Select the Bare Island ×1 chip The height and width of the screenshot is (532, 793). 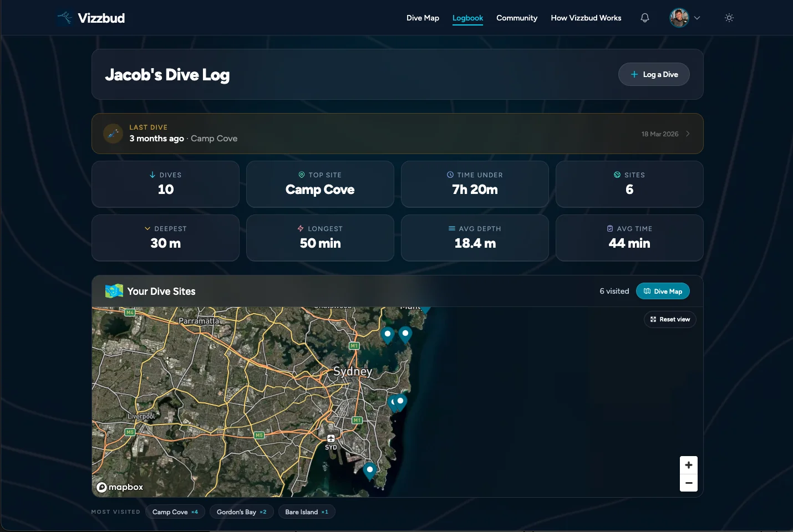307,512
